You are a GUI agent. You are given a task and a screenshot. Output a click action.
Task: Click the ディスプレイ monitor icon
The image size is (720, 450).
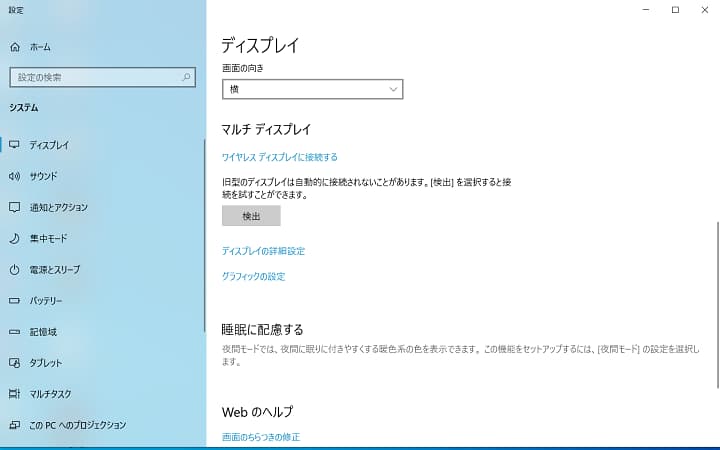click(x=14, y=145)
